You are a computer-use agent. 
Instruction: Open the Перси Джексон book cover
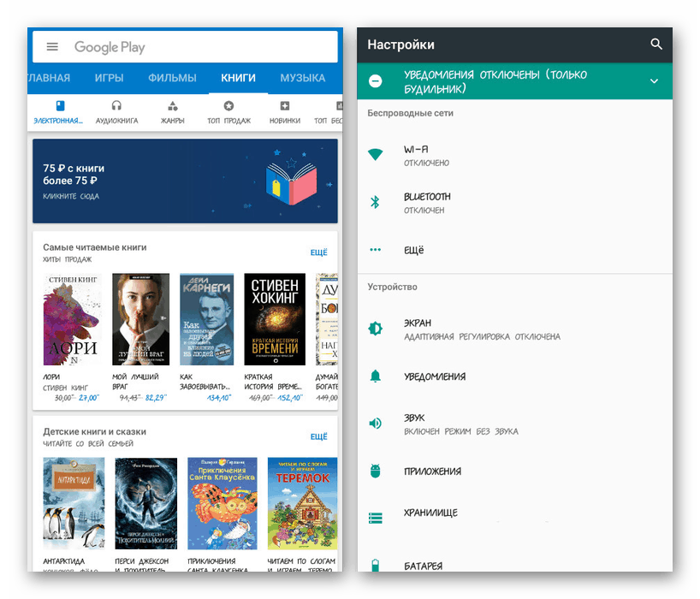pyautogui.click(x=146, y=503)
